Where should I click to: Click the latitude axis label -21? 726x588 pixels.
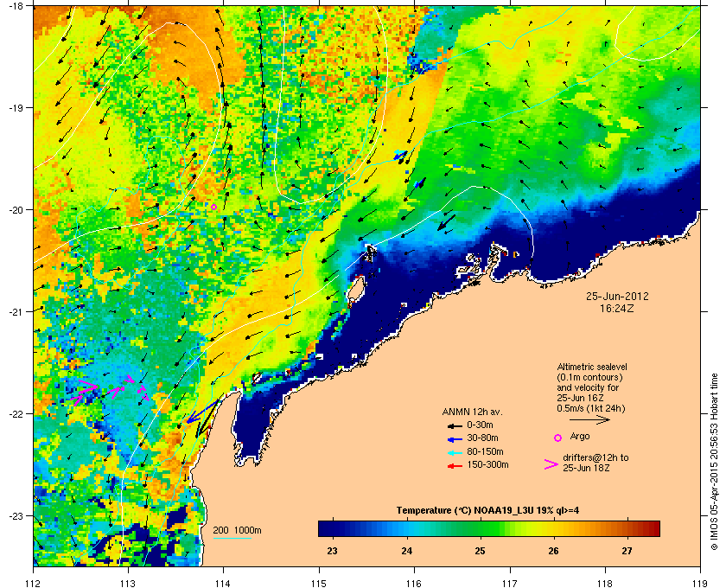tap(15, 311)
